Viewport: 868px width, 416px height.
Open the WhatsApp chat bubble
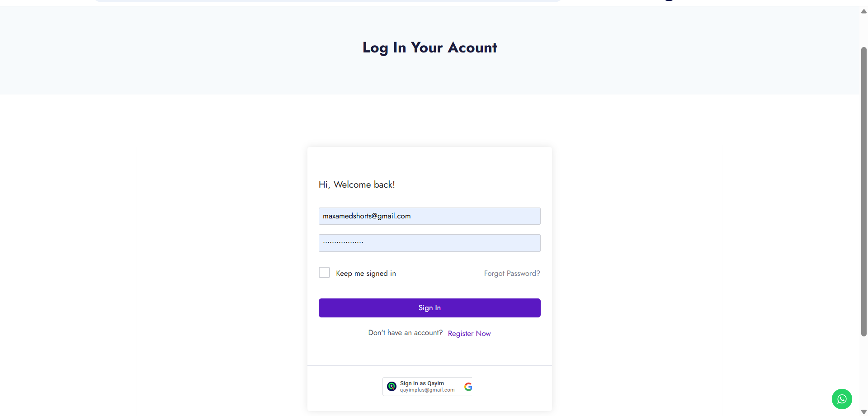(842, 399)
